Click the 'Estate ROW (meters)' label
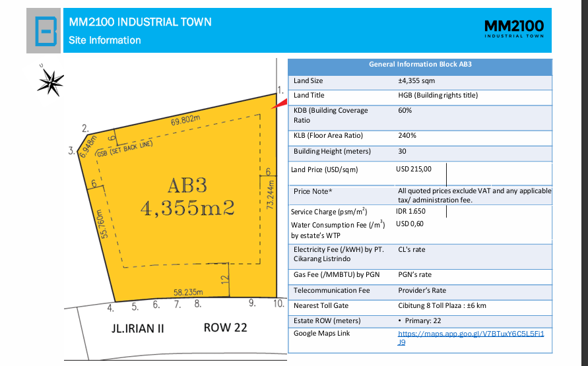Image resolution: width=588 pixels, height=366 pixels. click(x=327, y=321)
